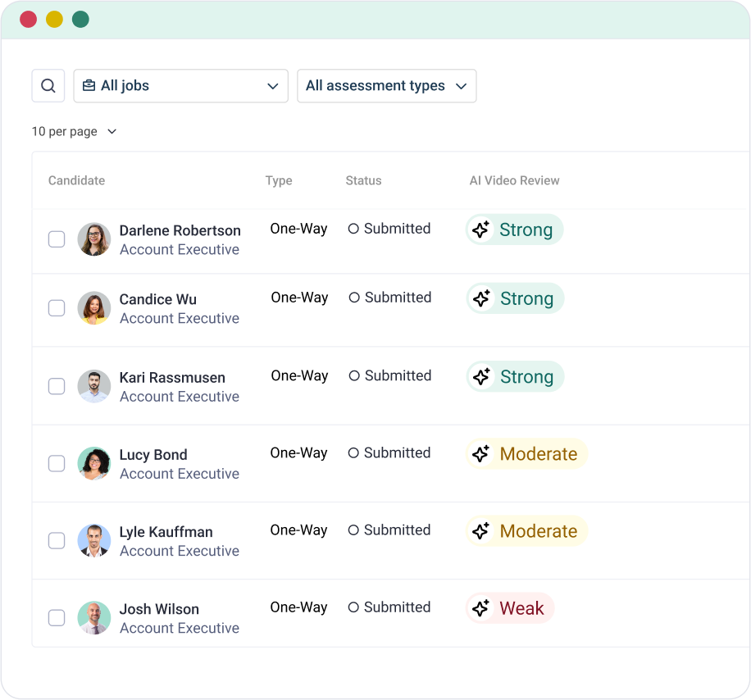Click the sparkle icon in Kari Rassmusen's Strong badge
The height and width of the screenshot is (700, 751).
[481, 376]
